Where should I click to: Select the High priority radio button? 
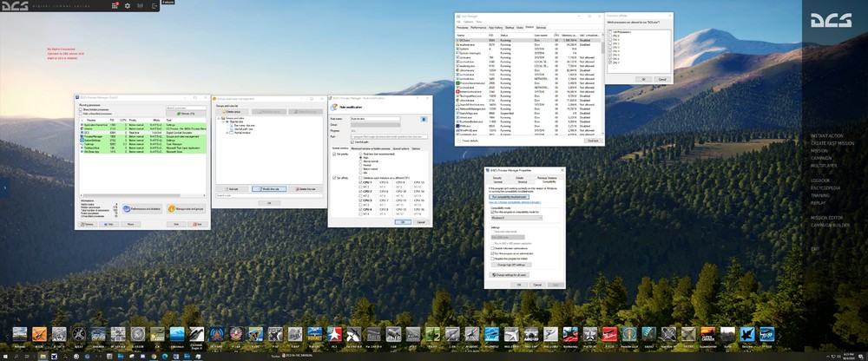[x=361, y=157]
